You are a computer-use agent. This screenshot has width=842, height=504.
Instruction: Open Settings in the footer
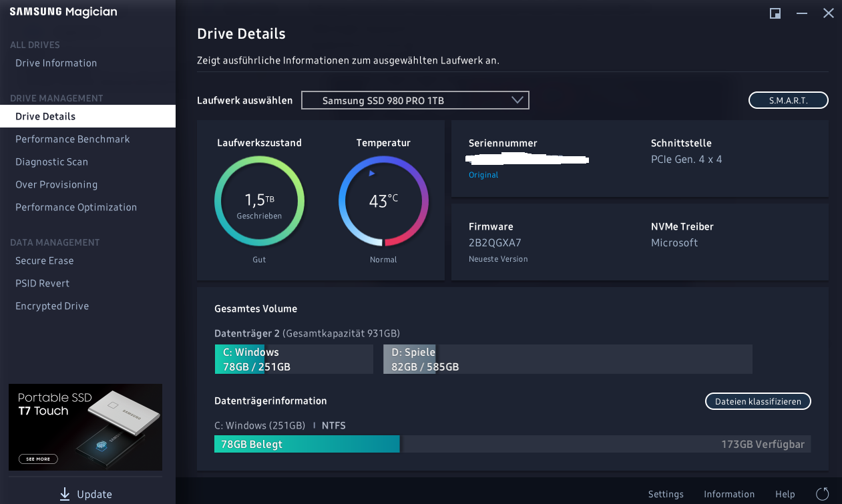666,494
